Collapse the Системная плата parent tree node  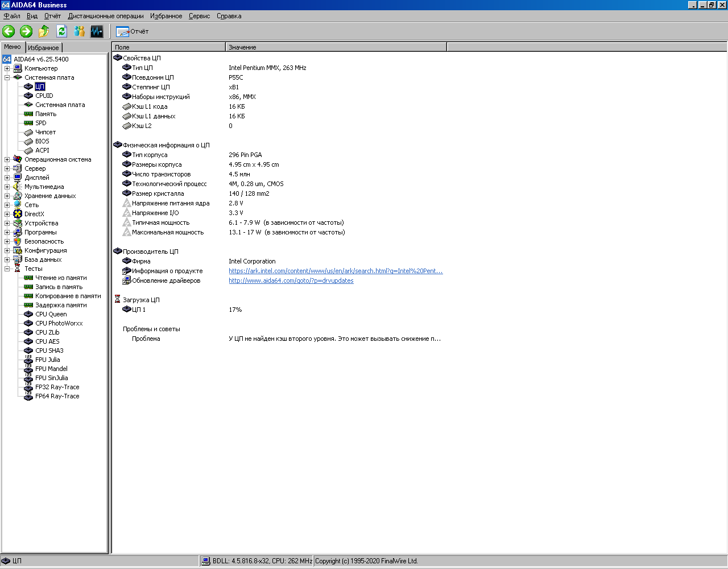point(7,77)
